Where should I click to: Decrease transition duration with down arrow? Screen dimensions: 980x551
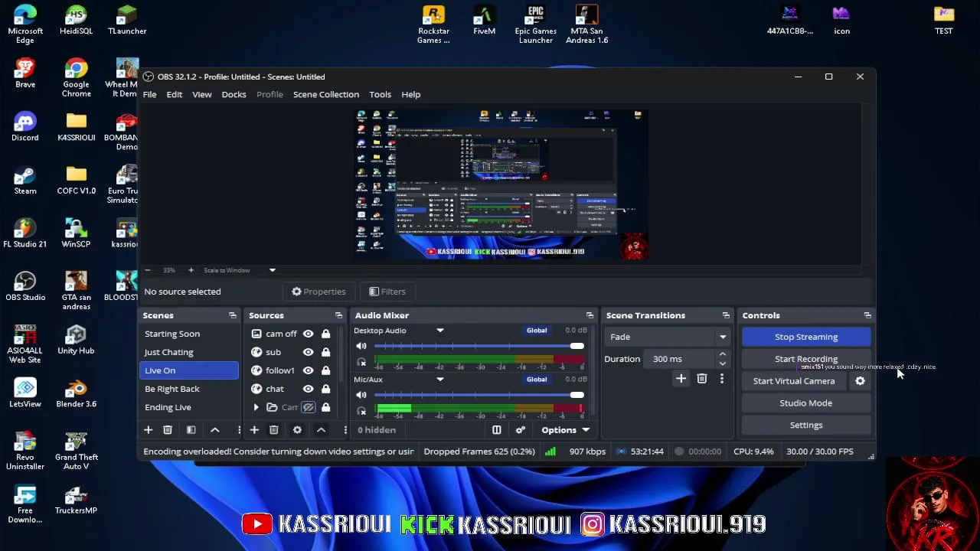pyautogui.click(x=722, y=364)
